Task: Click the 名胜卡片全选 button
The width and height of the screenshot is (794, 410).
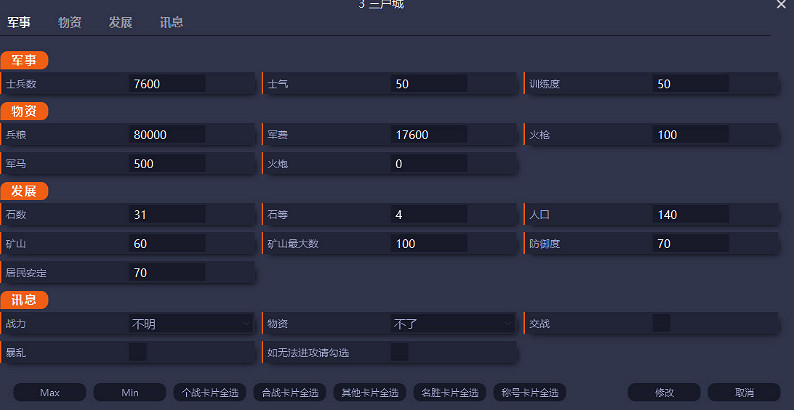Action: pos(449,392)
